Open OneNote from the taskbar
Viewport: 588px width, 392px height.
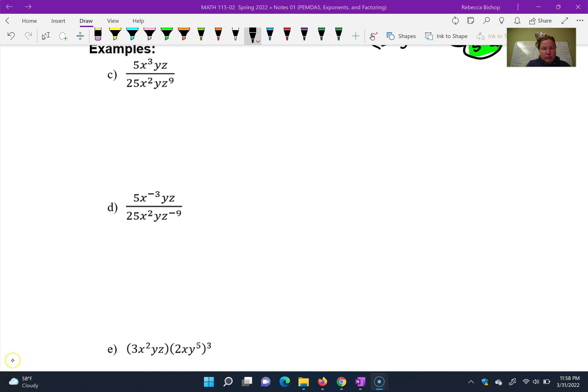pyautogui.click(x=360, y=382)
